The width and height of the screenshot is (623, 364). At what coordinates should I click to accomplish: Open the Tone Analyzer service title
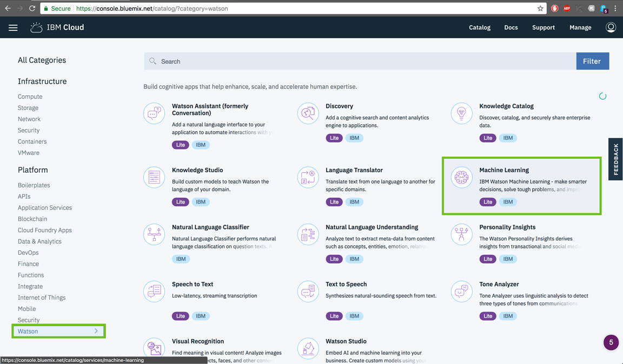pos(499,284)
